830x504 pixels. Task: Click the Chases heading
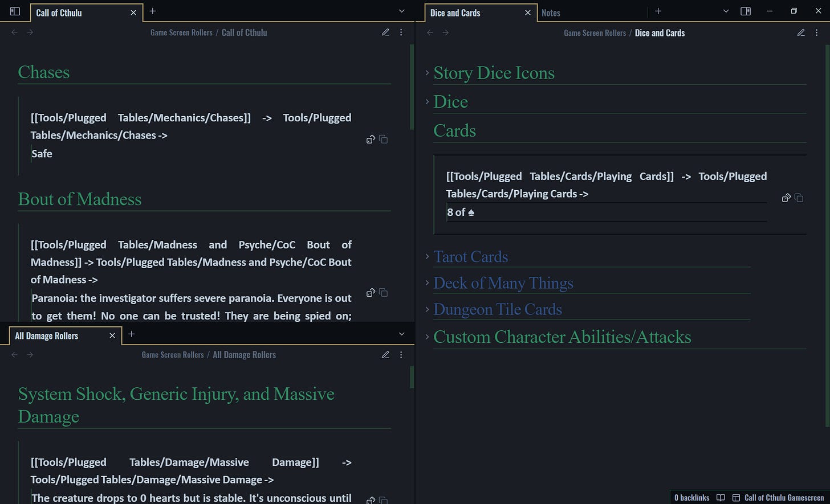(44, 72)
